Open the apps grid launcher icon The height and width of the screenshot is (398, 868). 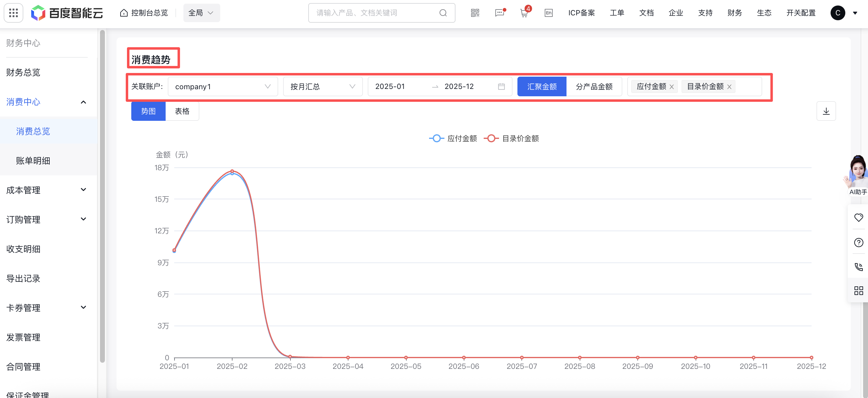pos(13,13)
